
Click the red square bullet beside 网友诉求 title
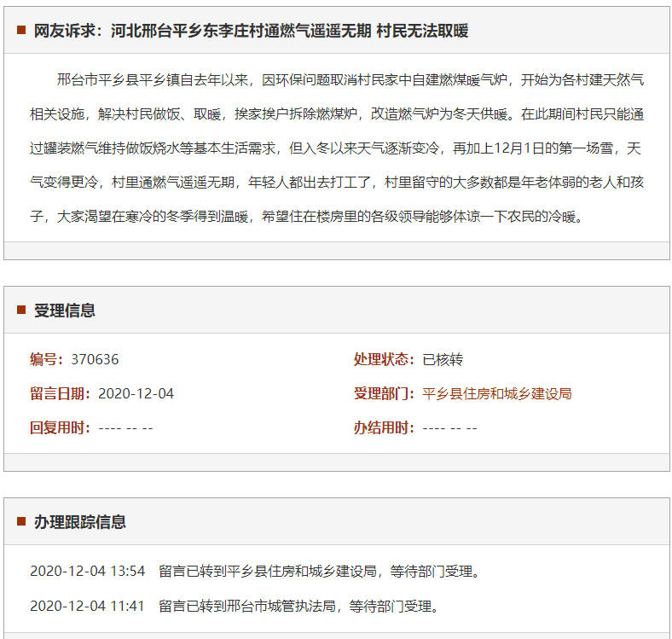click(21, 31)
